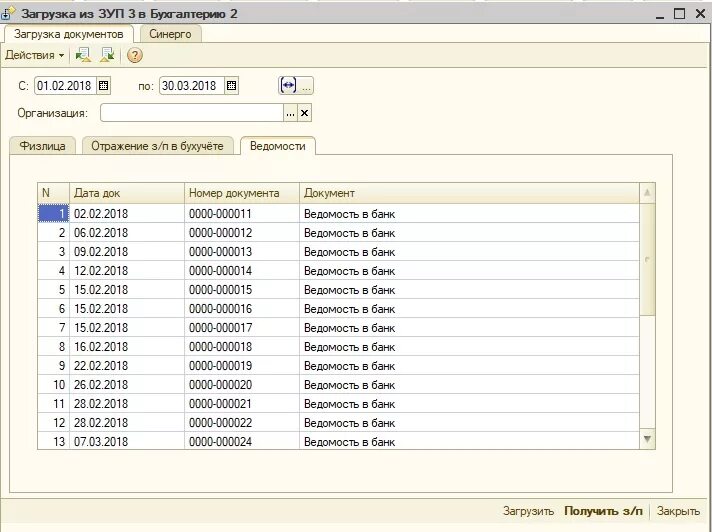Image resolution: width=712 pixels, height=532 pixels.
Task: Open the Физлица tab
Action: point(42,146)
